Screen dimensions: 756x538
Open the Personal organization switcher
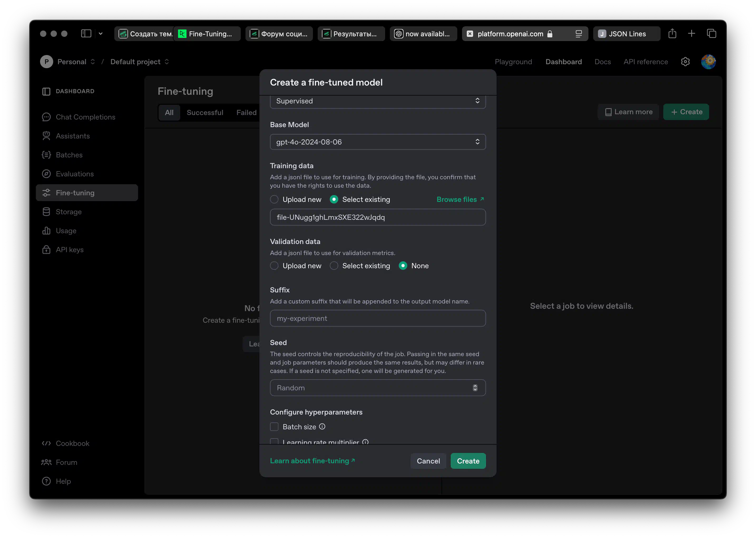76,62
